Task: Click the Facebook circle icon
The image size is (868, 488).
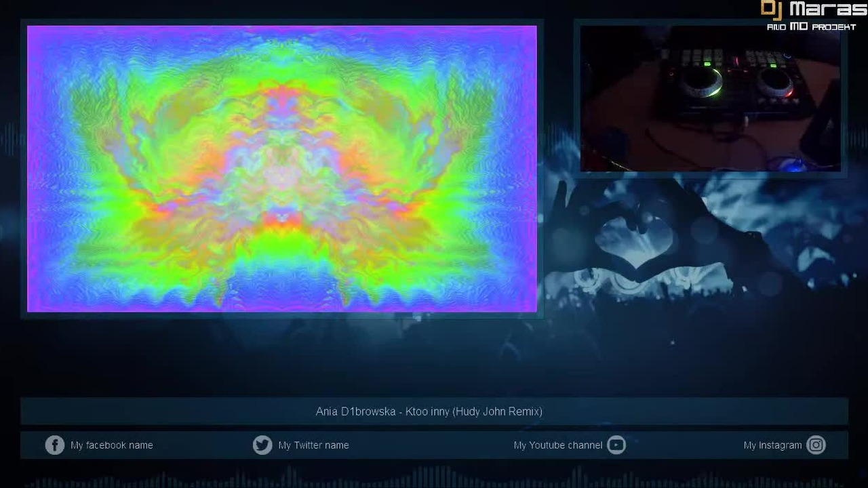Action: [54, 445]
